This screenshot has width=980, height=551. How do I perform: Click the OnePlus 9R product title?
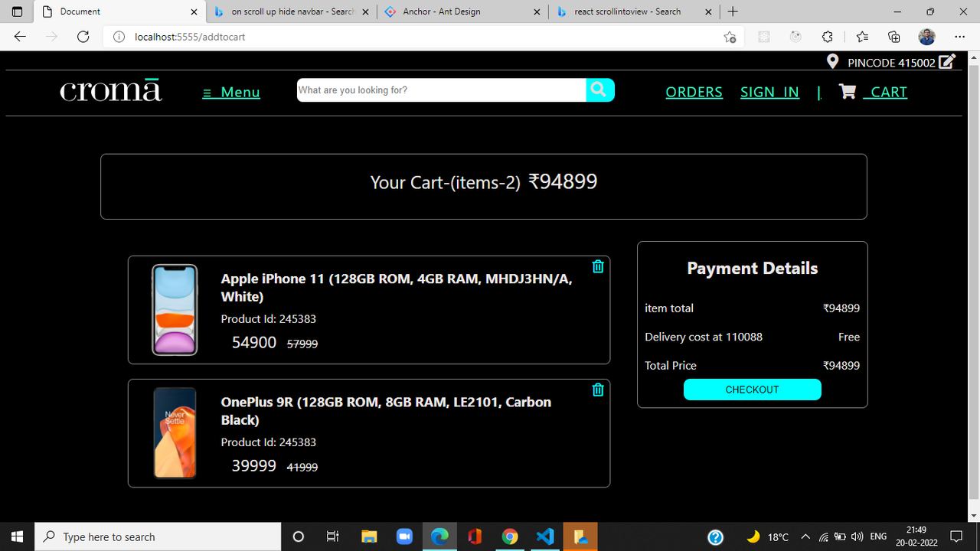pos(386,411)
